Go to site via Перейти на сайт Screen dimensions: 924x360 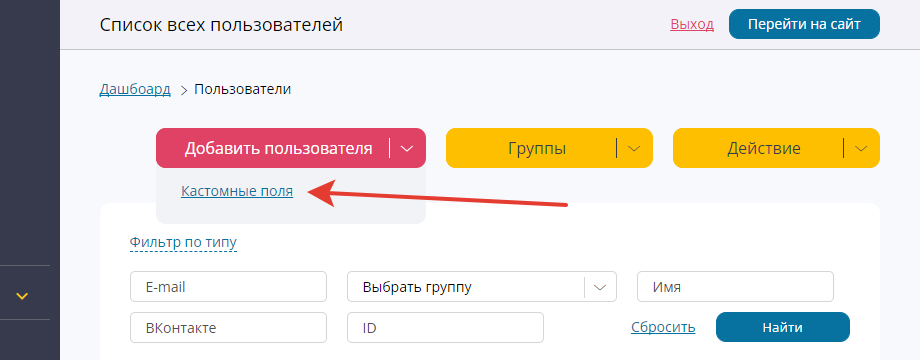click(804, 24)
